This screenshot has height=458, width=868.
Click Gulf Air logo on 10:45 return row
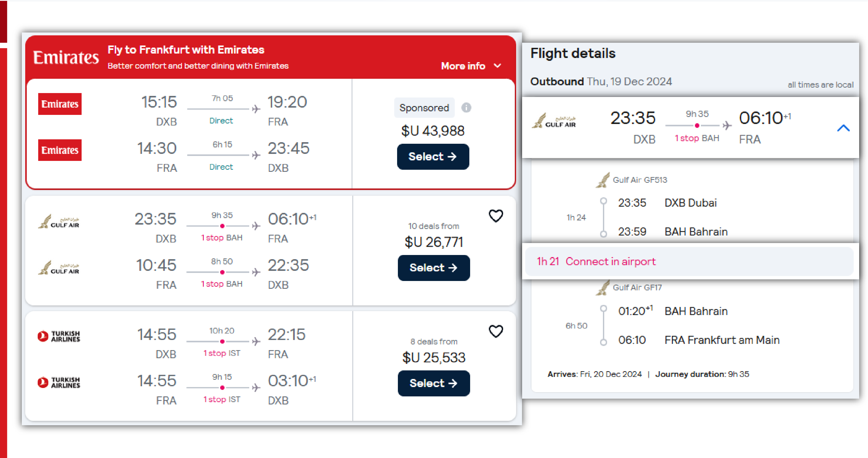pos(59,268)
